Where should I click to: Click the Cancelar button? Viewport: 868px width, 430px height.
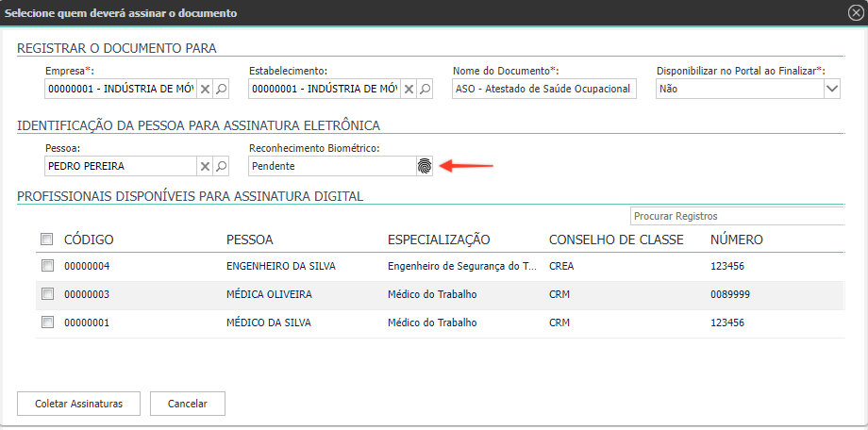[x=188, y=404]
